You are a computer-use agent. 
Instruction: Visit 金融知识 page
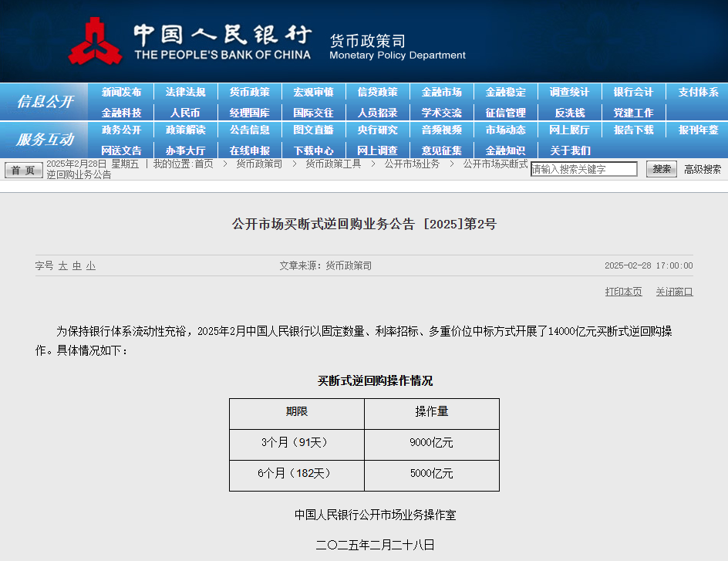point(506,150)
